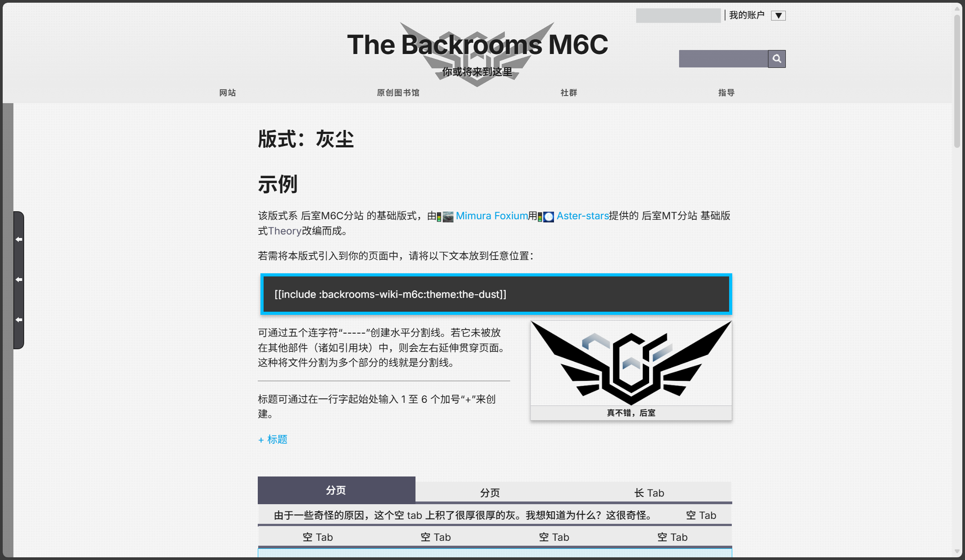
Task: Open the 我的账户 dropdown arrow
Action: (779, 15)
